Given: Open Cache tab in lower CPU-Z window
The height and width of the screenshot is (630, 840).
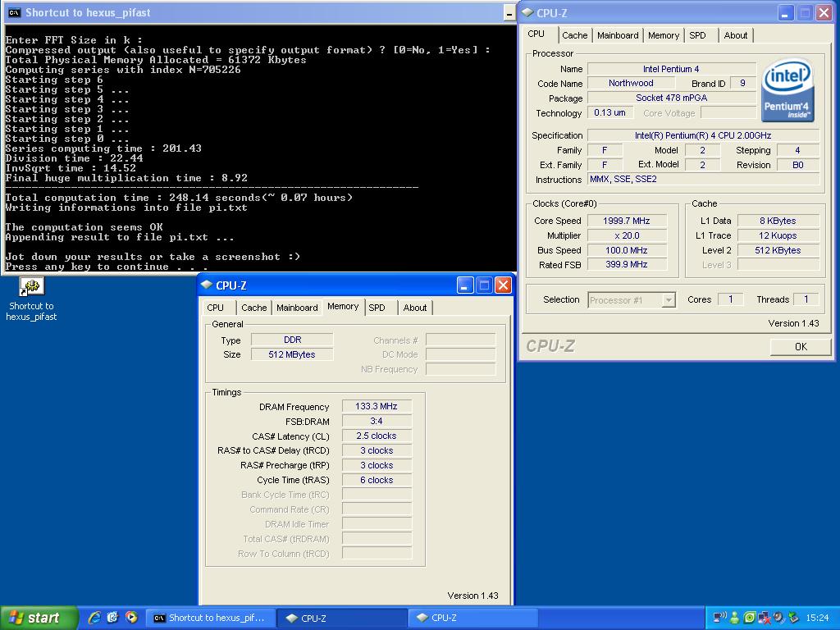Looking at the screenshot, I should [x=254, y=308].
